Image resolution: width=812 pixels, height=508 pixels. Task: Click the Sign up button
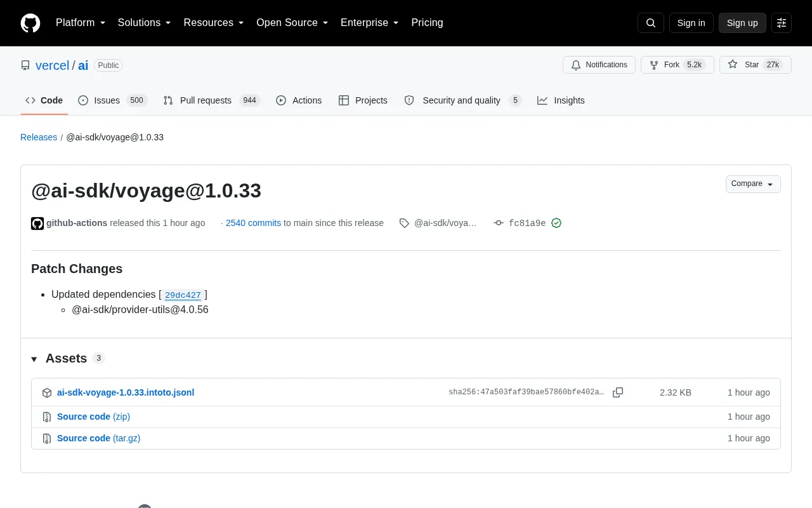pyautogui.click(x=742, y=23)
